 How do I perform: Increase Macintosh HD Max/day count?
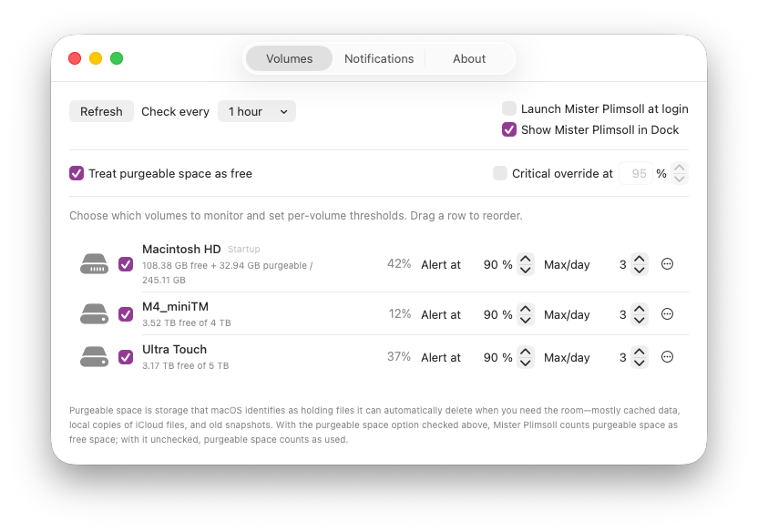pos(639,259)
